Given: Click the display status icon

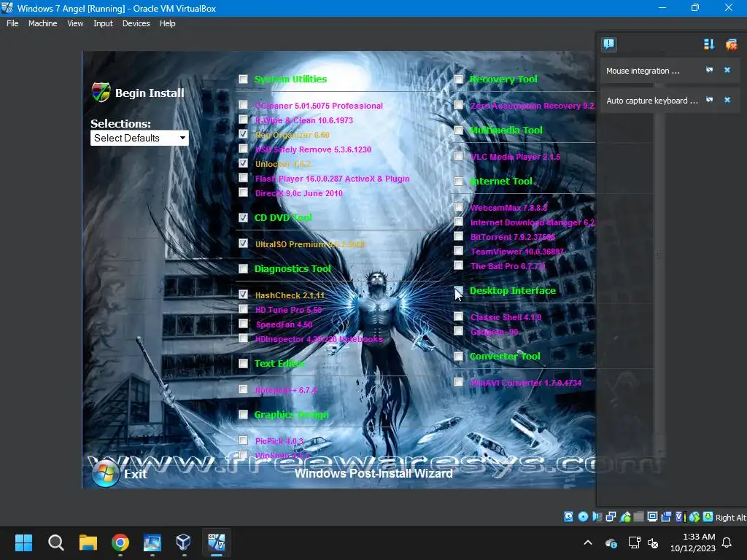Looking at the screenshot, I should 653,517.
